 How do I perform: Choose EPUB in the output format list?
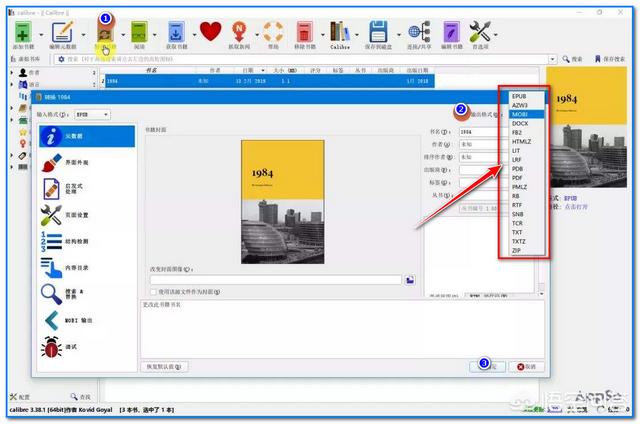point(527,96)
